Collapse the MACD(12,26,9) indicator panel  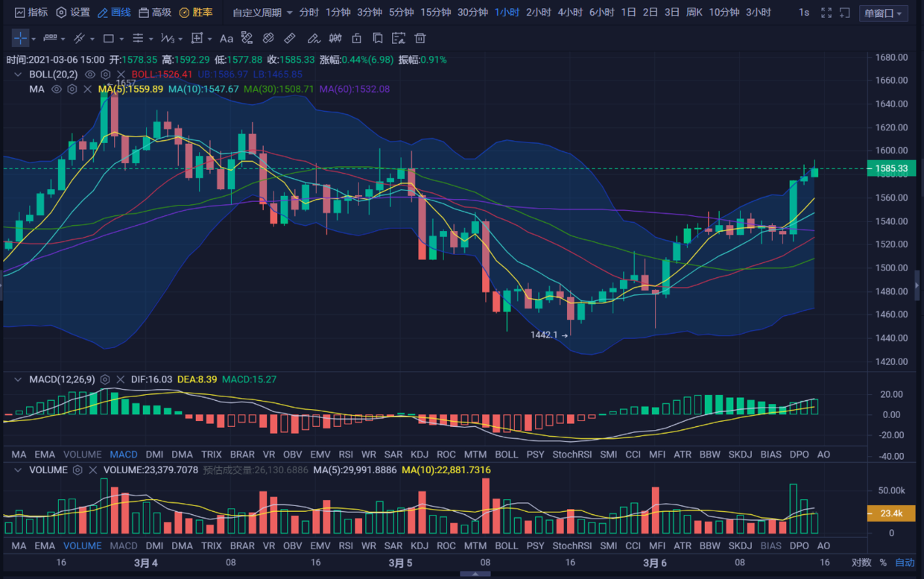pyautogui.click(x=17, y=379)
